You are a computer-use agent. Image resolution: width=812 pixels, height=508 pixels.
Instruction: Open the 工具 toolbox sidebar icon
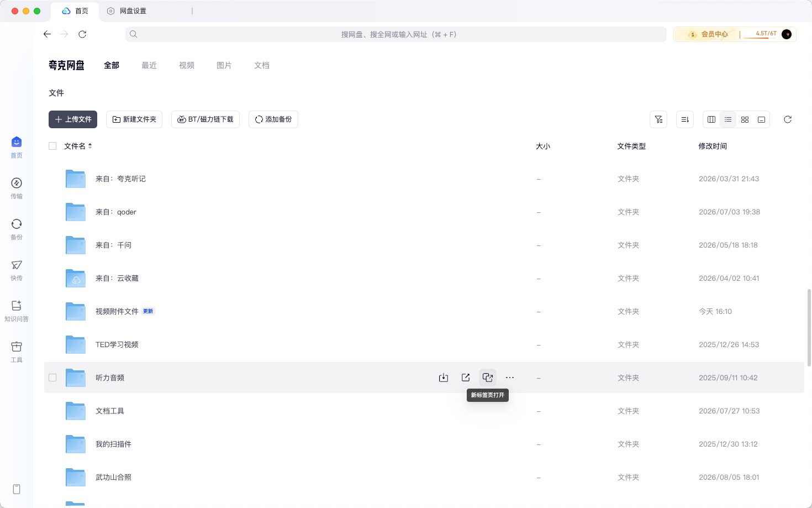point(17,352)
